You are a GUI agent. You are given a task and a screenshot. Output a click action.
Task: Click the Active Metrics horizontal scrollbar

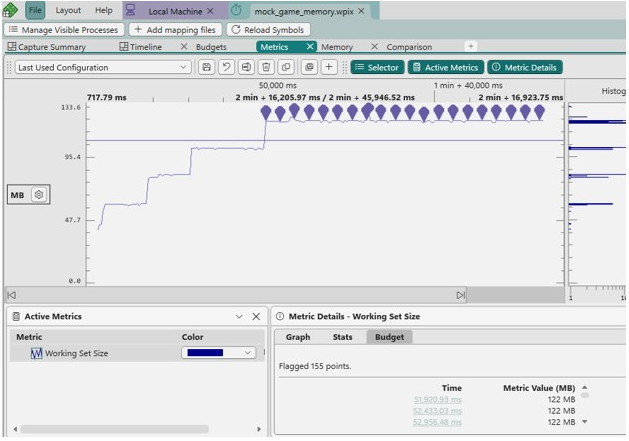(114, 429)
